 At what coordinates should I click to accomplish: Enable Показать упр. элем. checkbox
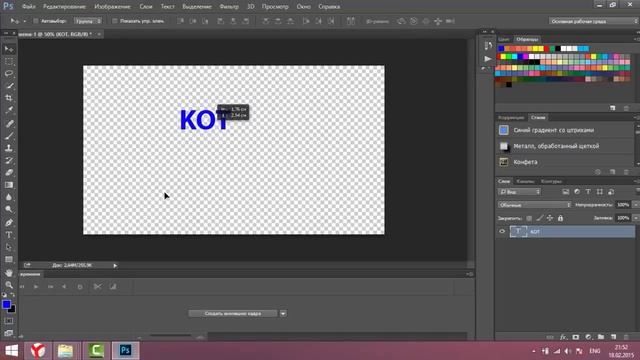115,21
